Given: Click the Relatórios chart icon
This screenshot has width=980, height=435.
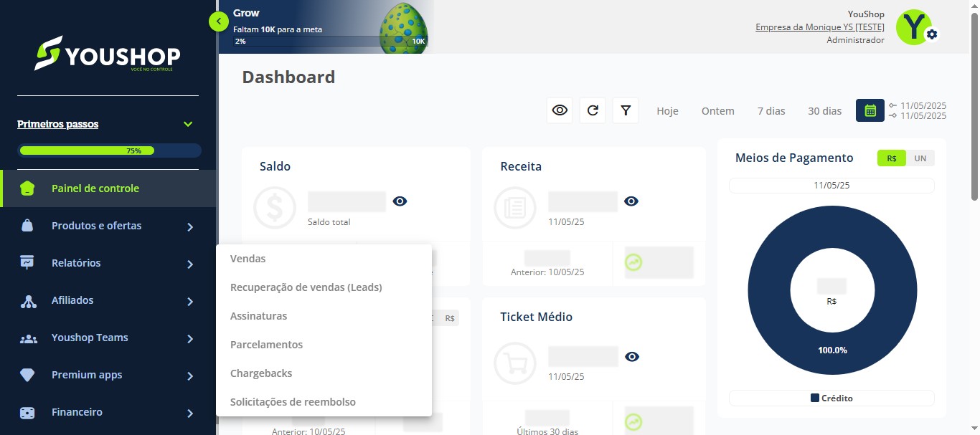Looking at the screenshot, I should click(27, 263).
